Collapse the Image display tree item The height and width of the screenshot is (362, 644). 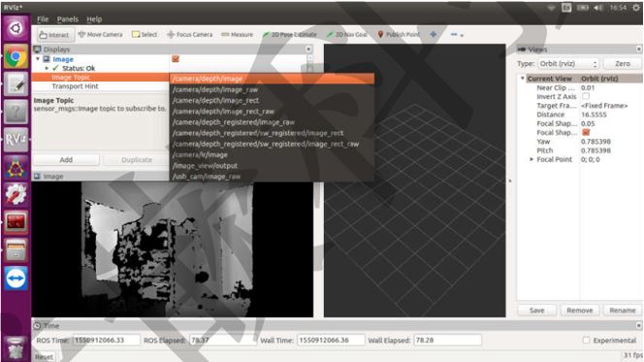38,59
